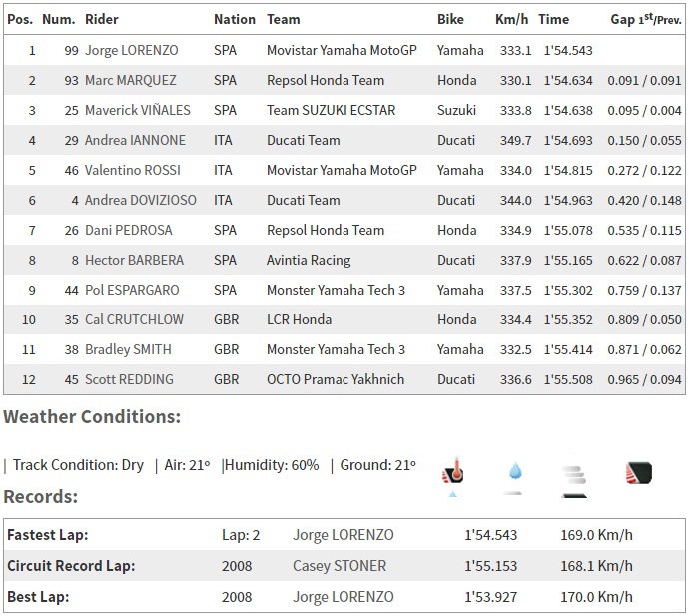689x616 pixels.
Task: Select Andrea IANNONE's top speed 349.7
Action: [515, 140]
